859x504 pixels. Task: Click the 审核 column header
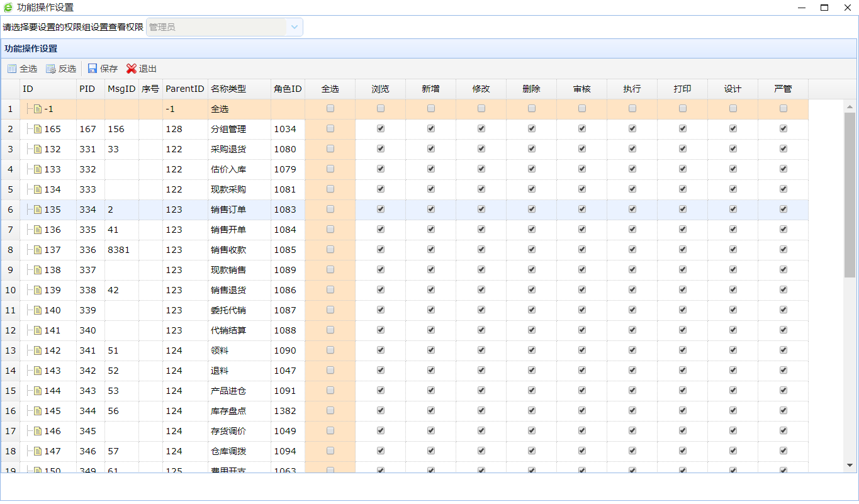[582, 89]
